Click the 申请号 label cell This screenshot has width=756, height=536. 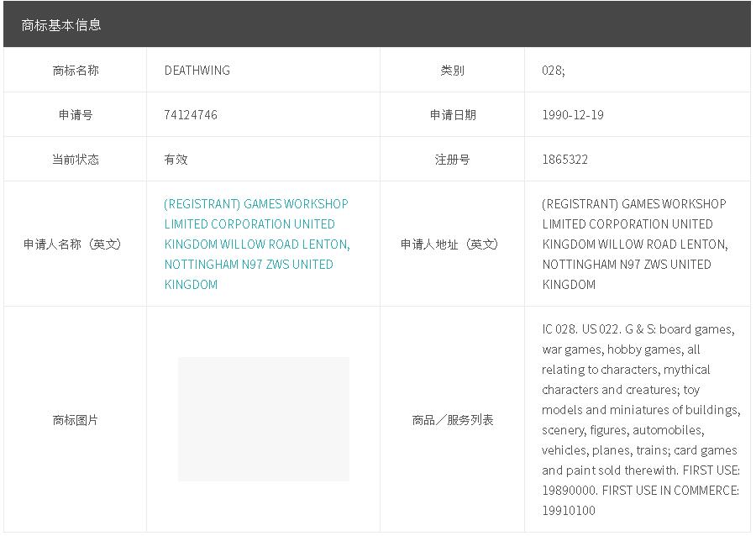[x=75, y=115]
